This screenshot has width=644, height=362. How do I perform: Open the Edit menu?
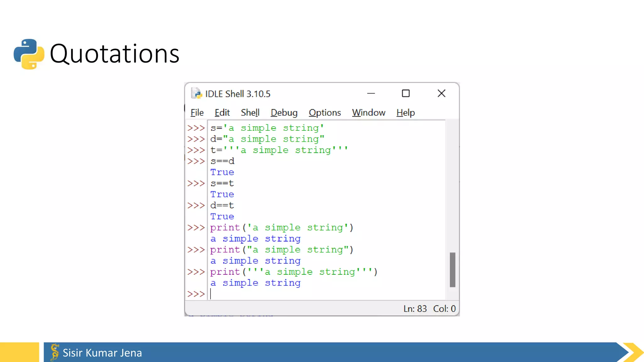click(x=222, y=112)
